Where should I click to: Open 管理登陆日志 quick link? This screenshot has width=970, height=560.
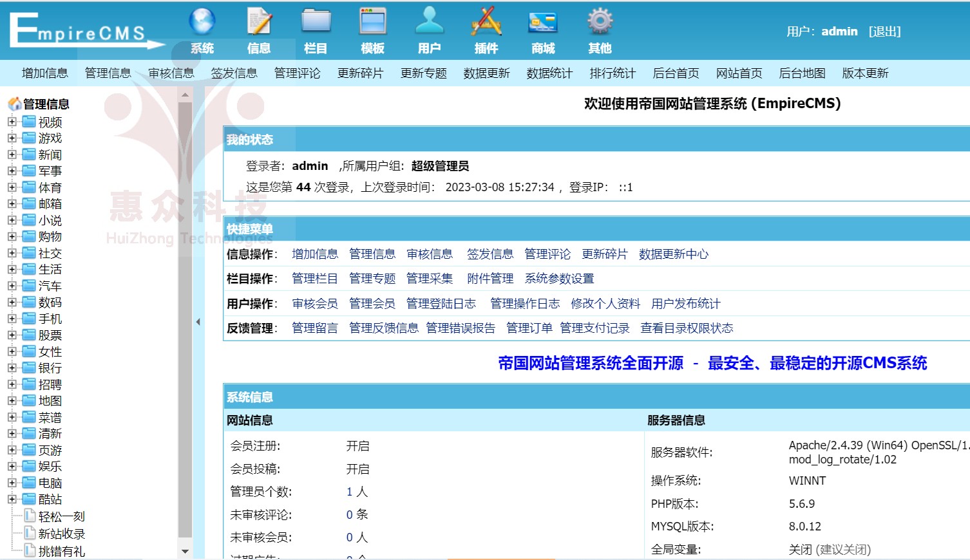pyautogui.click(x=441, y=304)
